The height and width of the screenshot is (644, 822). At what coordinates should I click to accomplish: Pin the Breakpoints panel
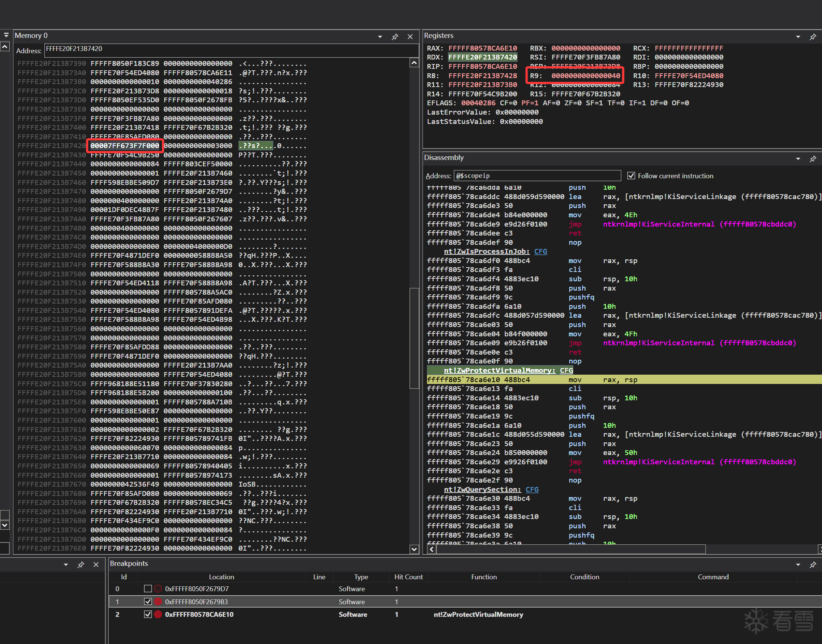pyautogui.click(x=813, y=564)
